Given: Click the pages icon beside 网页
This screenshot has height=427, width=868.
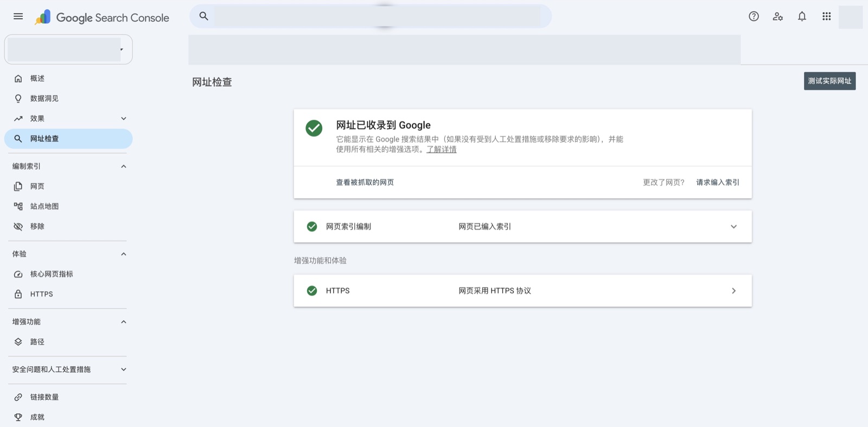Looking at the screenshot, I should pos(18,187).
